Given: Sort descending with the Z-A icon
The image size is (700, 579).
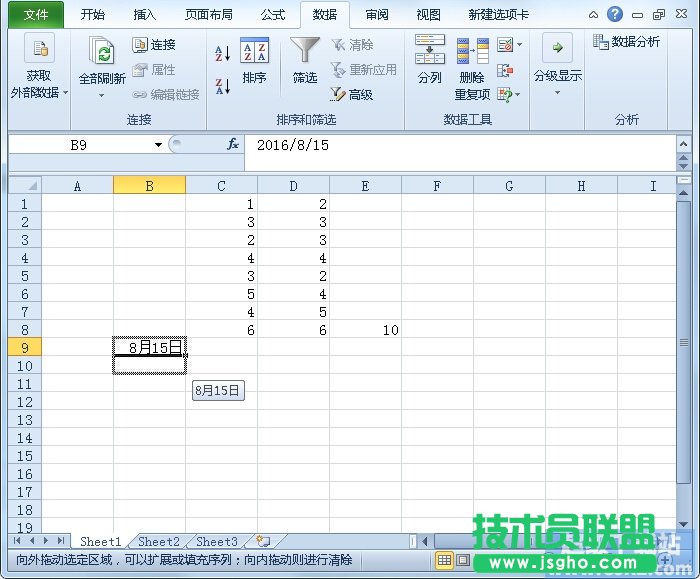Looking at the screenshot, I should tap(223, 86).
